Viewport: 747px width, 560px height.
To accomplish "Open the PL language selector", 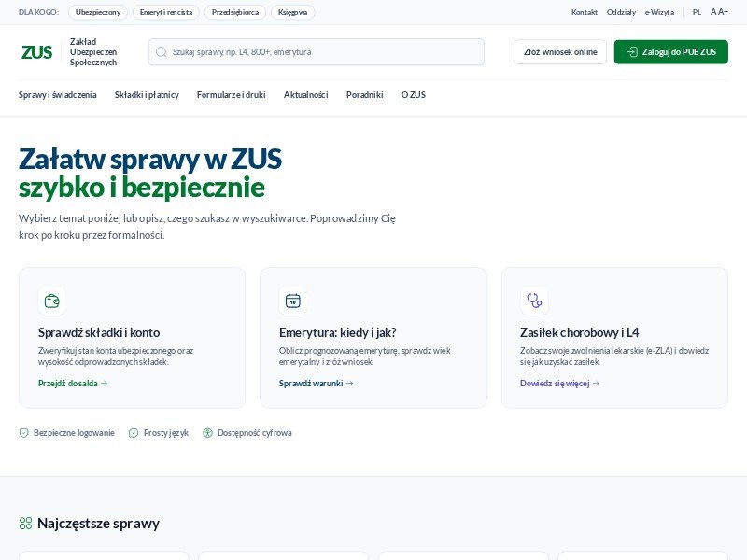I will 697,13.
